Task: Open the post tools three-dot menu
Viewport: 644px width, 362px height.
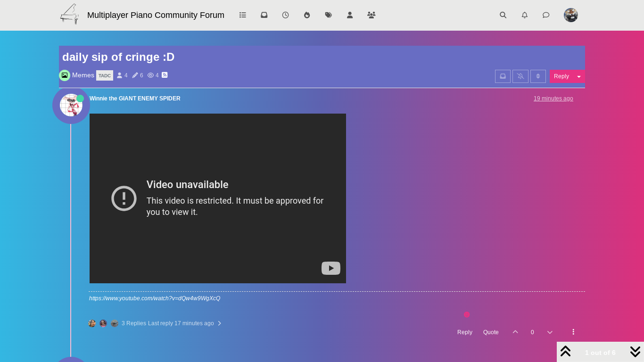Action: pyautogui.click(x=573, y=332)
